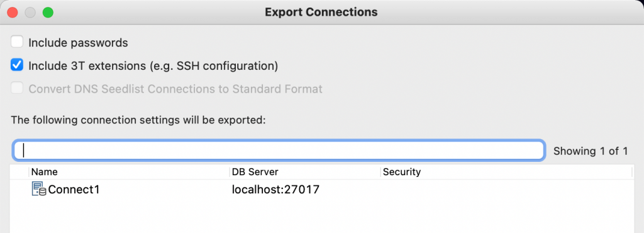Focus the connection filter search field
This screenshot has width=644, height=233.
tap(279, 151)
